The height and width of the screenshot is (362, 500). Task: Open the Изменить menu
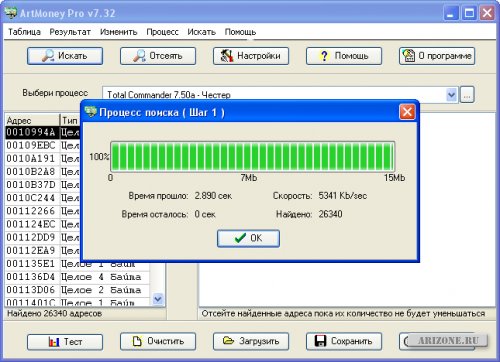(x=119, y=32)
